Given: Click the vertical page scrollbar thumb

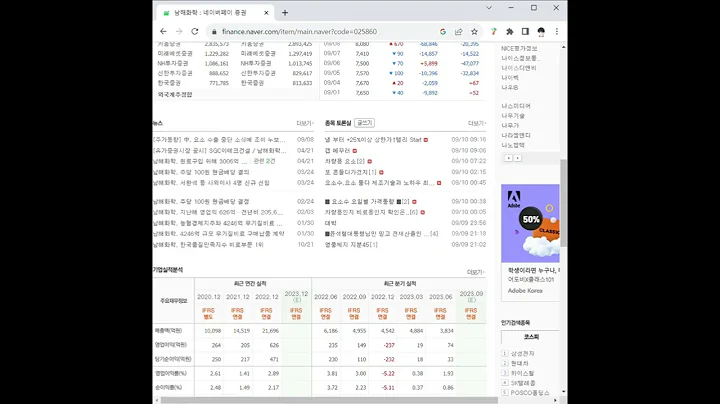Looking at the screenshot, I should (x=563, y=203).
